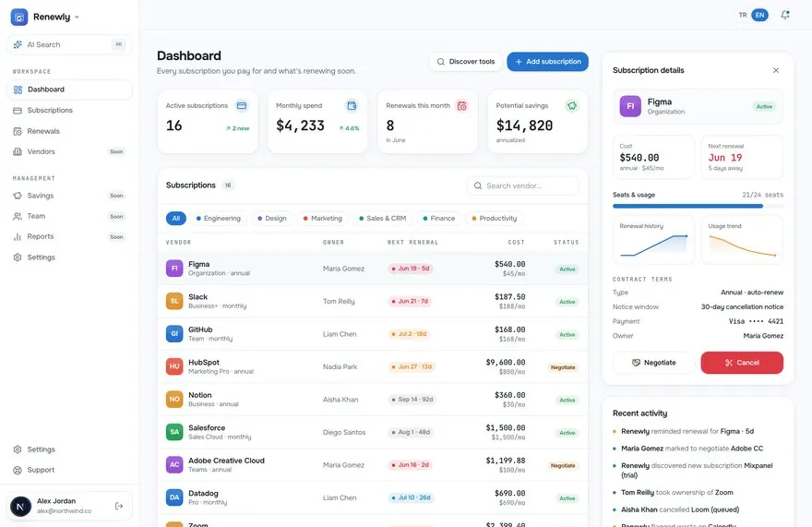Click the Renewals this month calendar icon
Viewport: 812px width, 527px height.
coord(462,106)
